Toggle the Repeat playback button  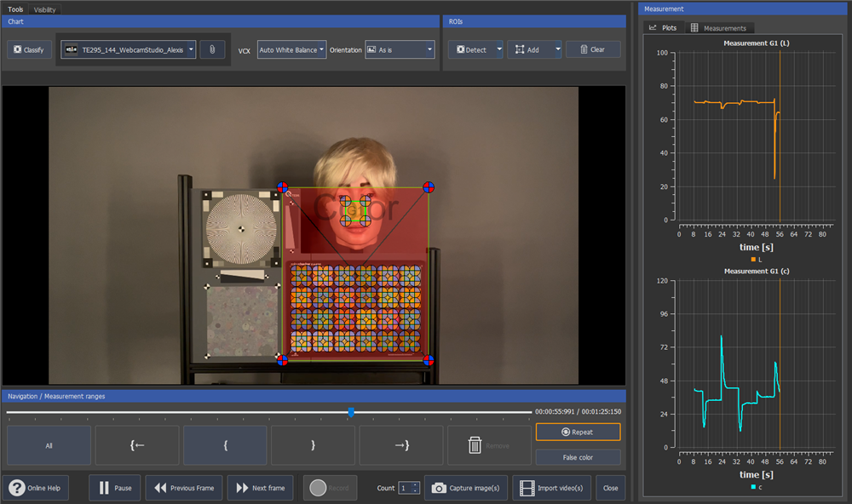578,432
